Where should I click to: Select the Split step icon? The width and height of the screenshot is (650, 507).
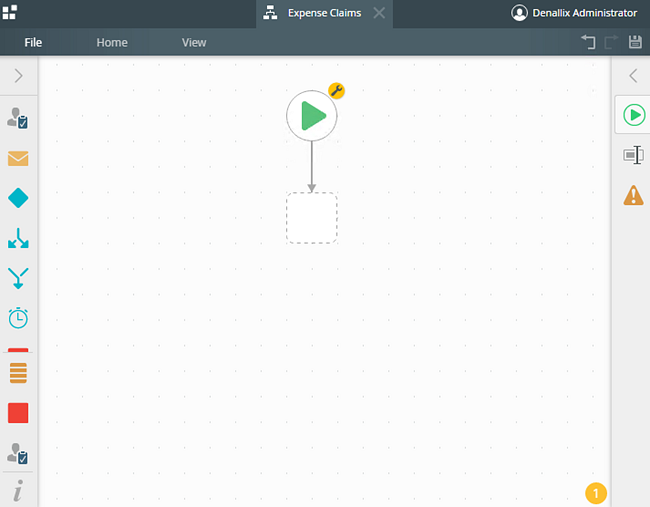coord(18,238)
